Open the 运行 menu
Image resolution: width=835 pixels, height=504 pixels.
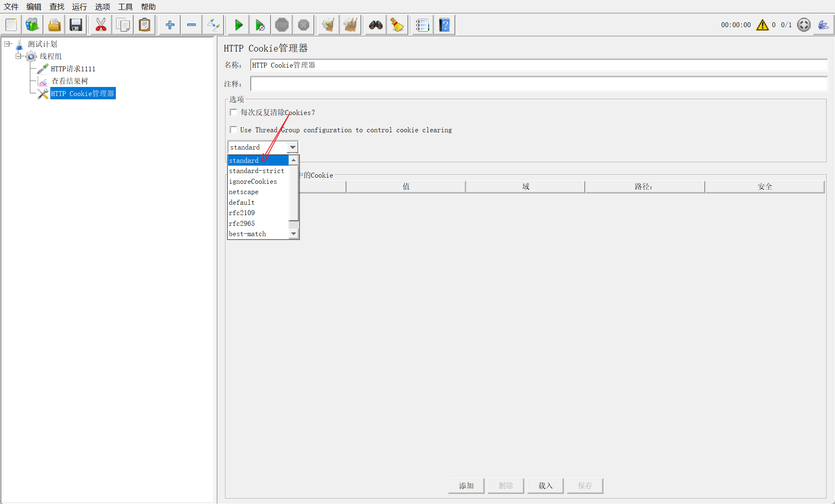pyautogui.click(x=80, y=7)
